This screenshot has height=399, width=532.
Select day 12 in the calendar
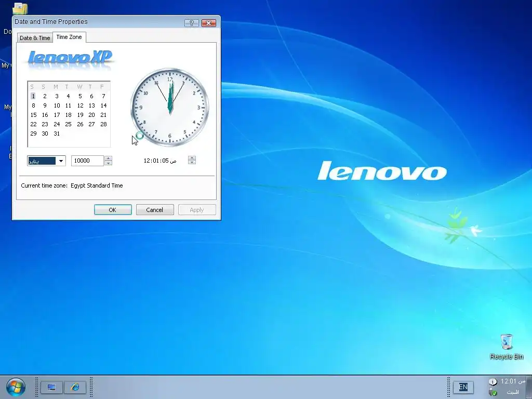(x=80, y=105)
